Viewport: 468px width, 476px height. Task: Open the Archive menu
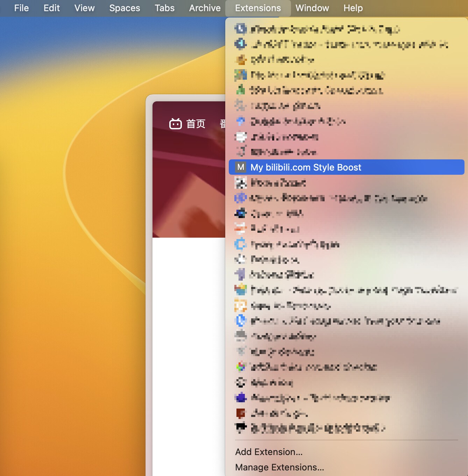205,8
